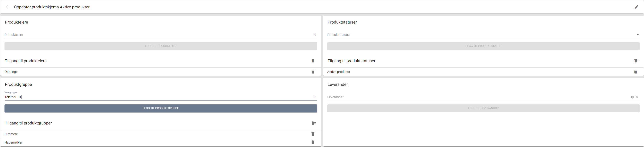Click Legg til produkteier button

coord(161,46)
